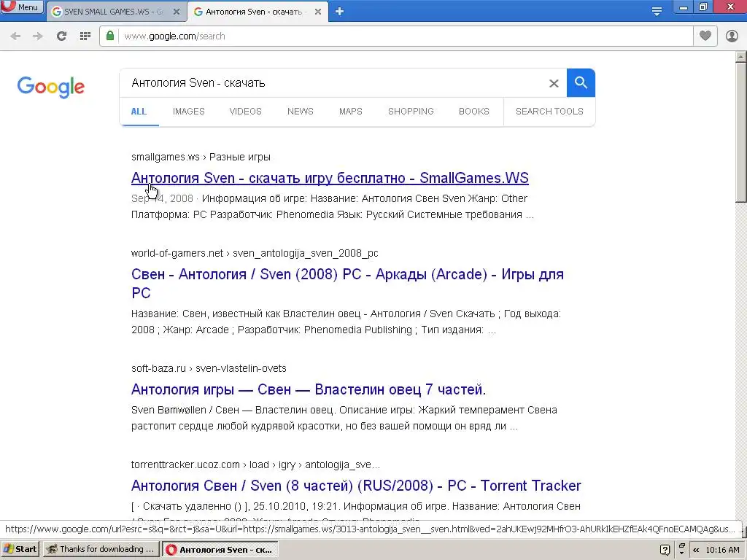
Task: Expand hidden system tray icons
Action: 696,550
